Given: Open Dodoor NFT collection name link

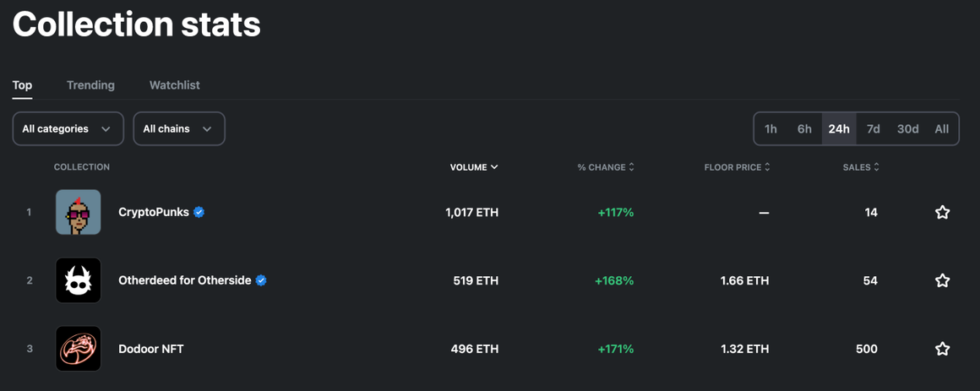Looking at the screenshot, I should click(151, 349).
